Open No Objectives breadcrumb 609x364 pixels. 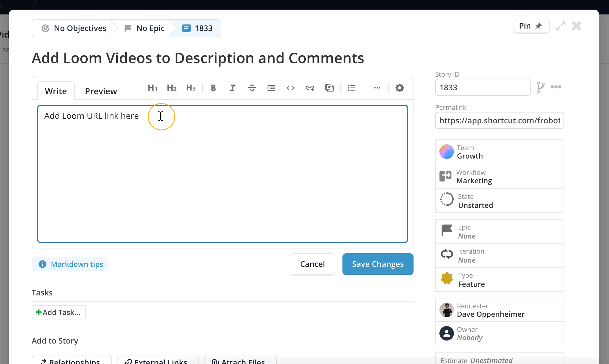pos(74,28)
